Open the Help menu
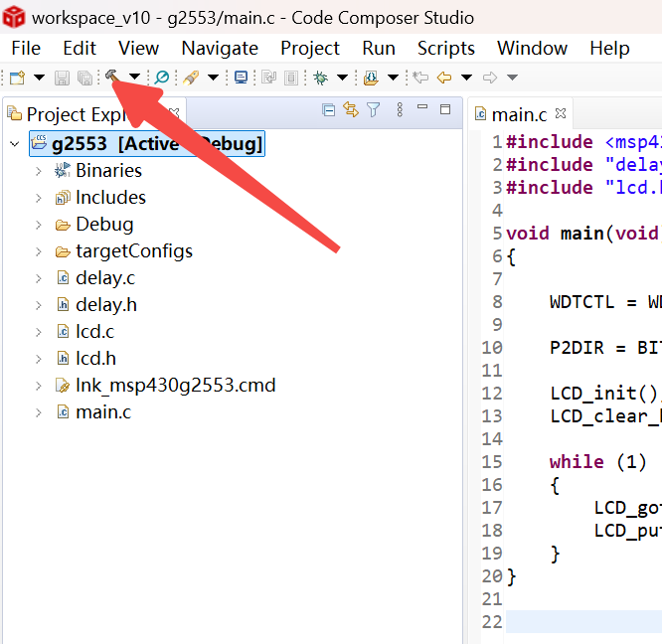662x644 pixels. point(609,48)
